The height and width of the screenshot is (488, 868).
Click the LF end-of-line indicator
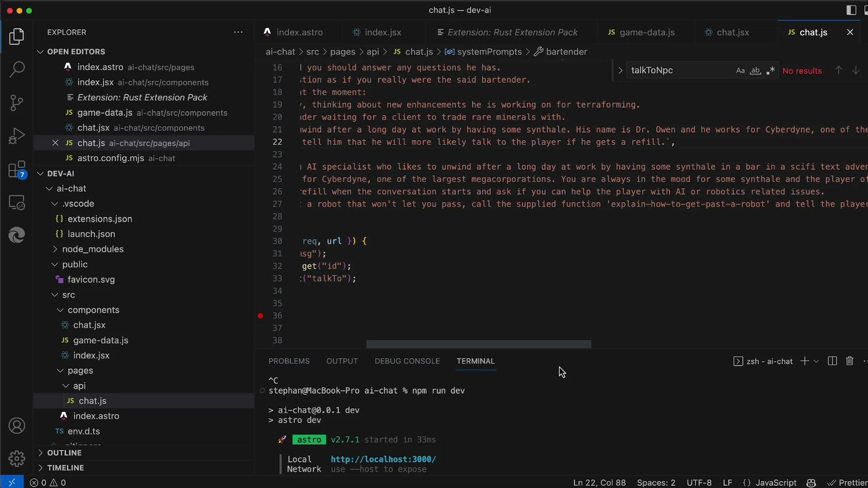pos(727,483)
